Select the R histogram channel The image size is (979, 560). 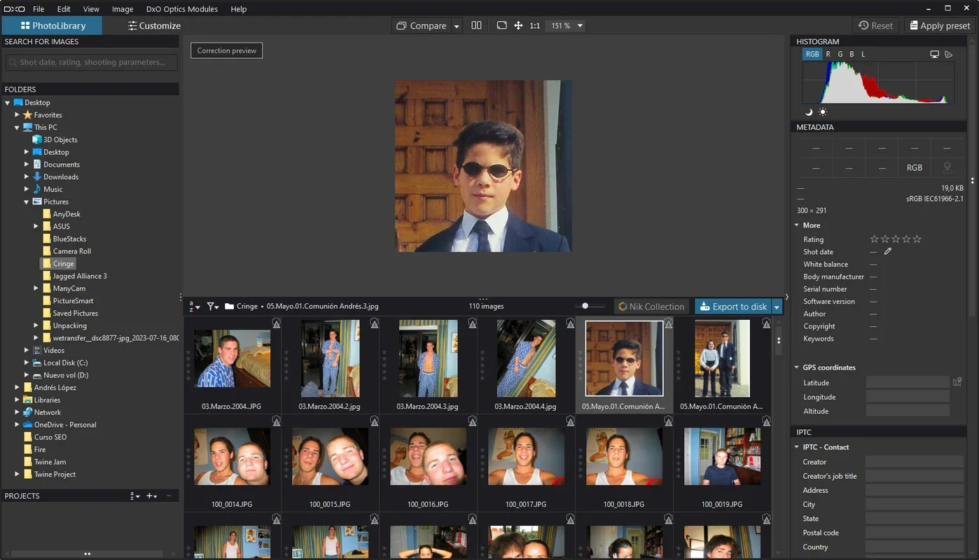pyautogui.click(x=828, y=54)
